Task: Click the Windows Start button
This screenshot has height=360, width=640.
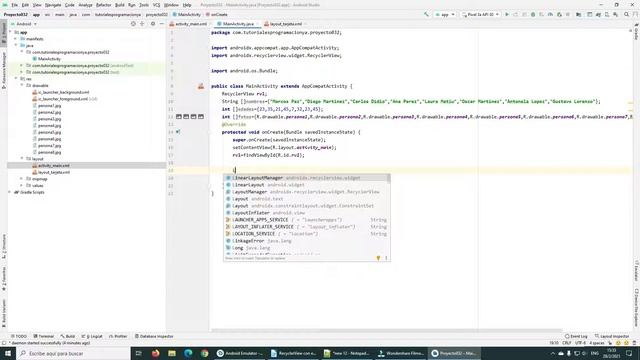Action: [8, 353]
